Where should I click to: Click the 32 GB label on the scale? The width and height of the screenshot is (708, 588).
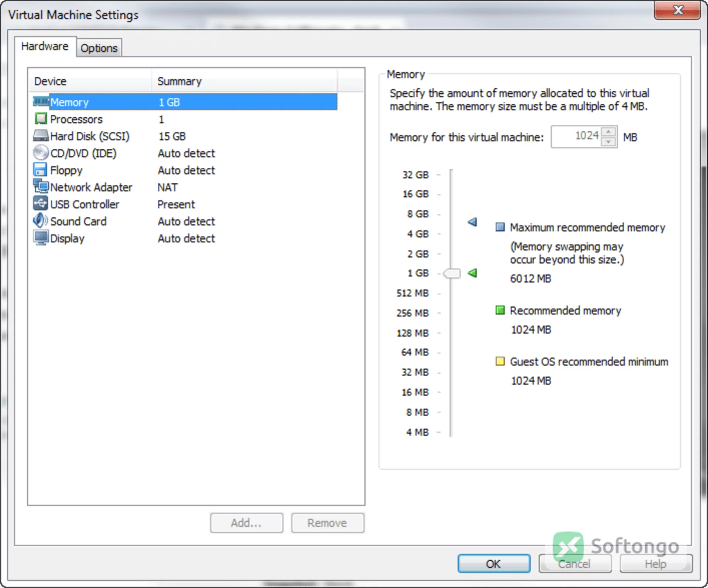416,174
